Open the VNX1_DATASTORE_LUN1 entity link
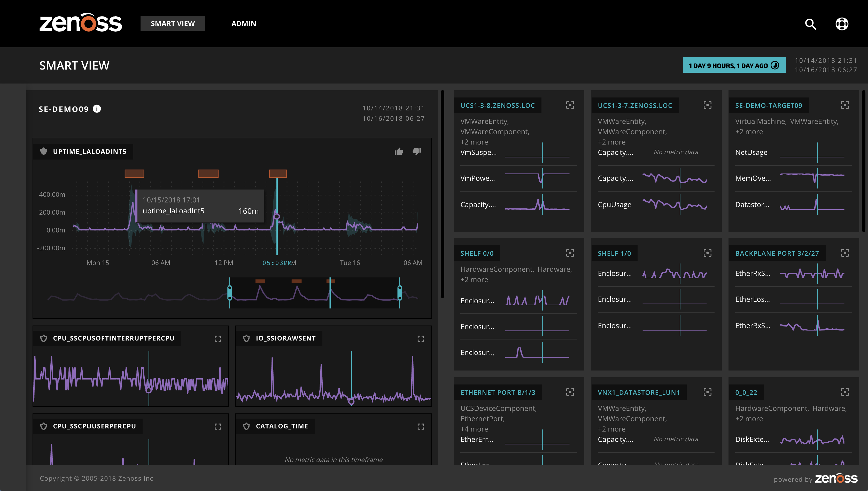Screen dimensions: 868x491 [x=639, y=392]
